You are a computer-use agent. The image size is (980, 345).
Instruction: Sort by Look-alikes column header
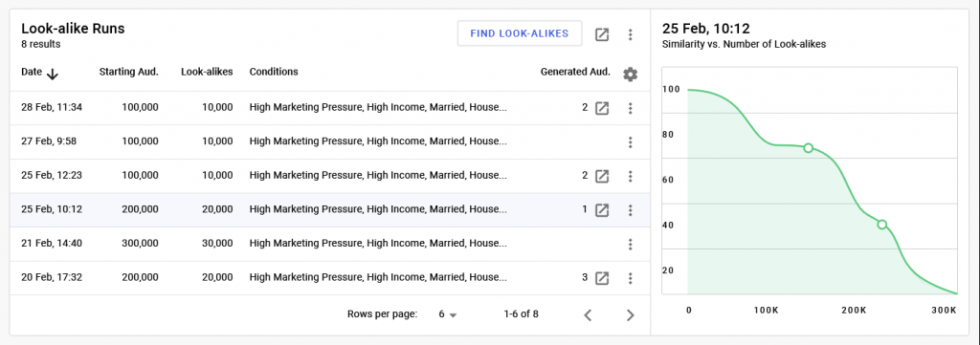tap(207, 72)
